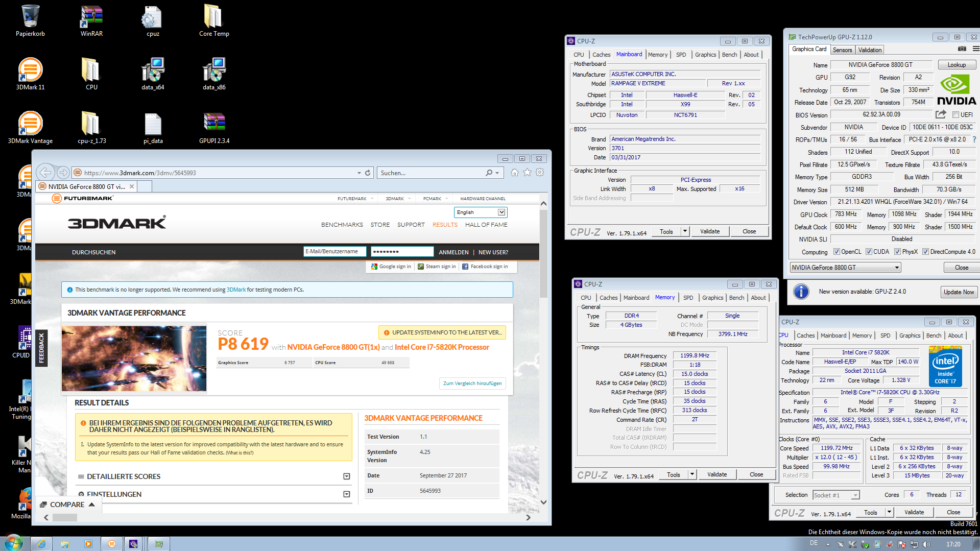Open the Windows Start button
The image size is (980, 551).
pyautogui.click(x=13, y=543)
